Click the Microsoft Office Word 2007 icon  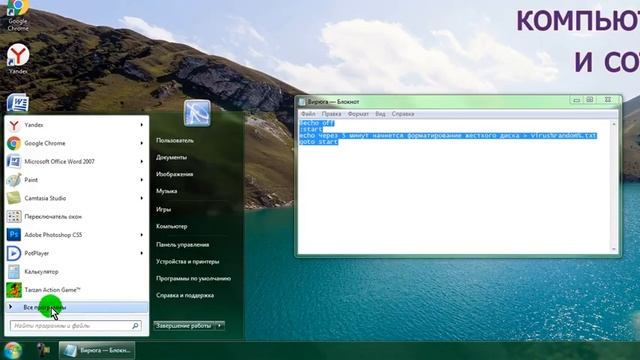point(13,162)
